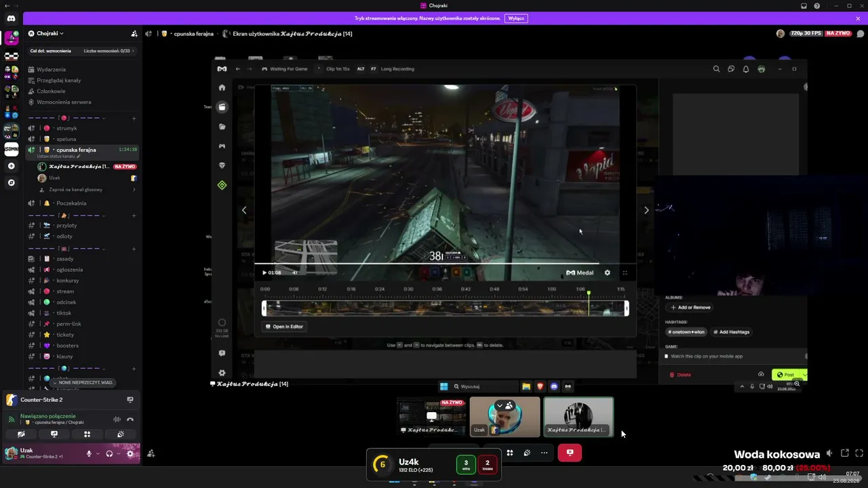The image size is (868, 488).
Task: Toggle headphones deafen in user panel
Action: [109, 453]
